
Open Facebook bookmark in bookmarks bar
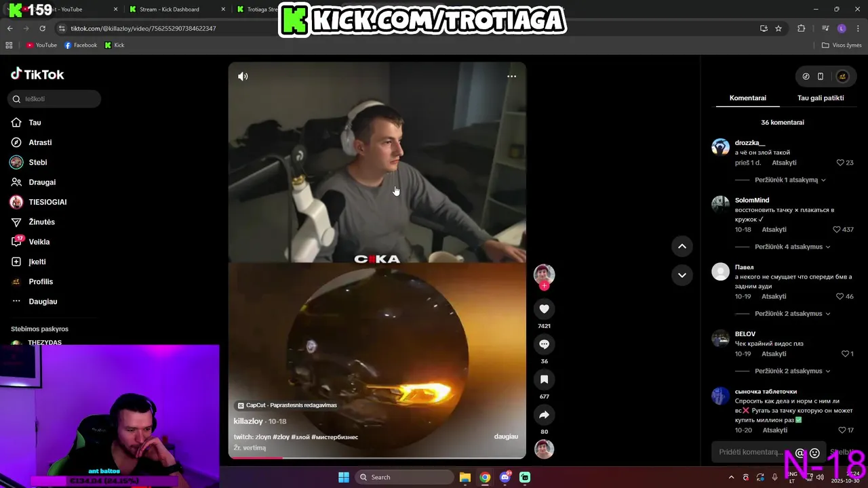[81, 45]
